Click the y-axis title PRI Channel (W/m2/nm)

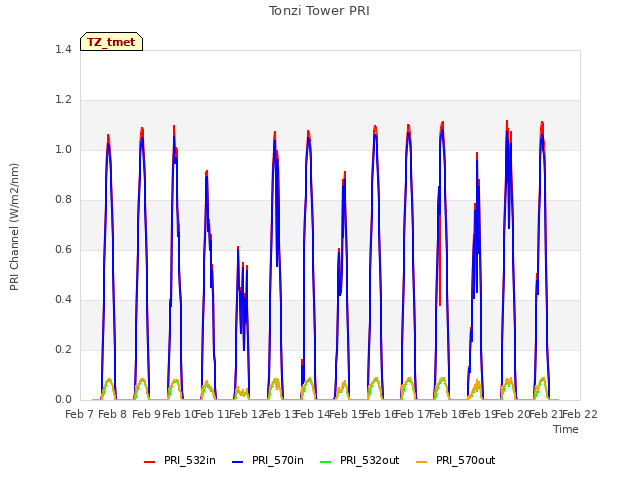coord(14,227)
